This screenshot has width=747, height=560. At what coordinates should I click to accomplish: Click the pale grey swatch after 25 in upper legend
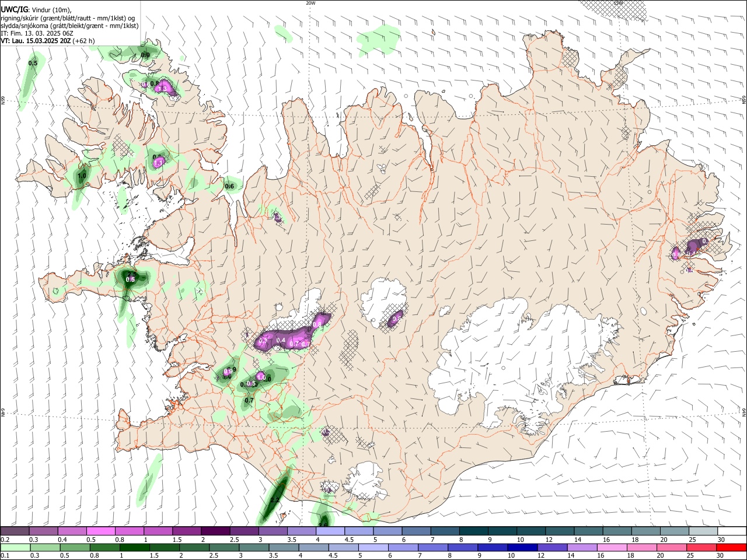(703, 531)
